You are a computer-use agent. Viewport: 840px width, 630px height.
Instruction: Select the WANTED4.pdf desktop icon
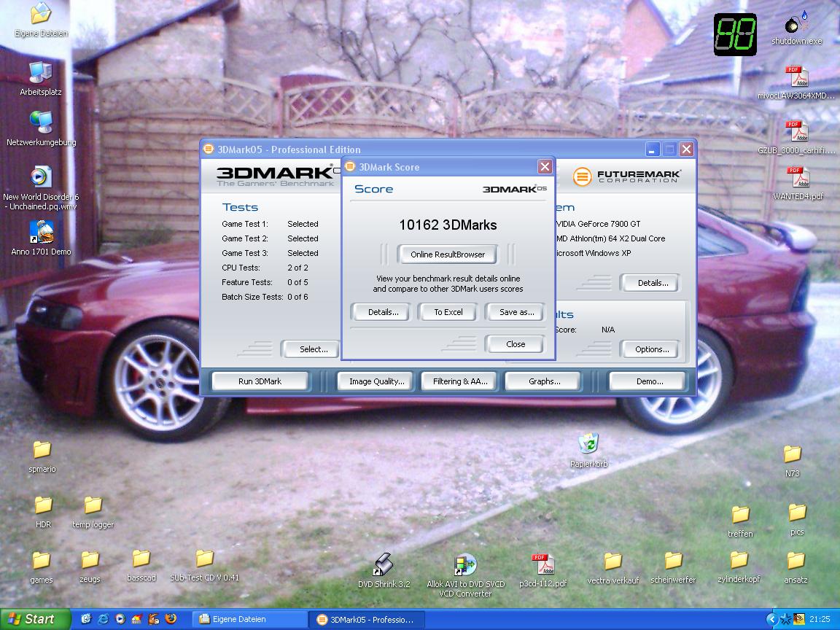coord(798,183)
